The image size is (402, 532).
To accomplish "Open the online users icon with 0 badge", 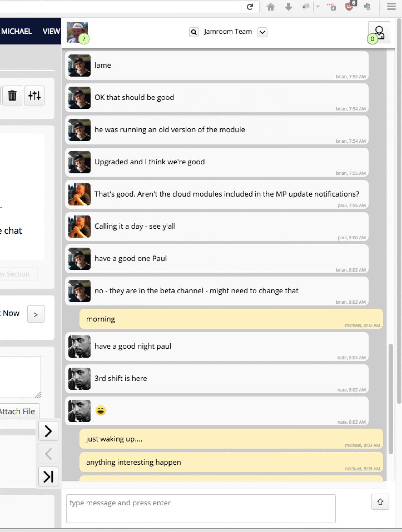I will coord(379,33).
